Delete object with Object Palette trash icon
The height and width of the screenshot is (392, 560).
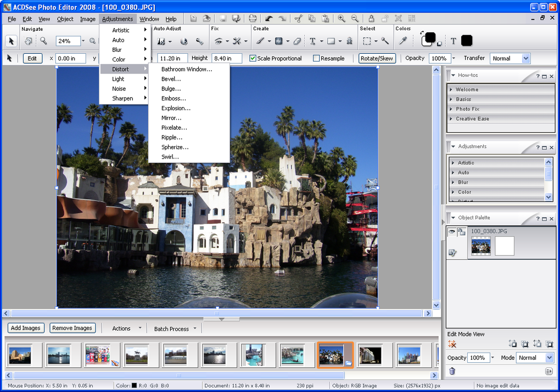coord(452,372)
